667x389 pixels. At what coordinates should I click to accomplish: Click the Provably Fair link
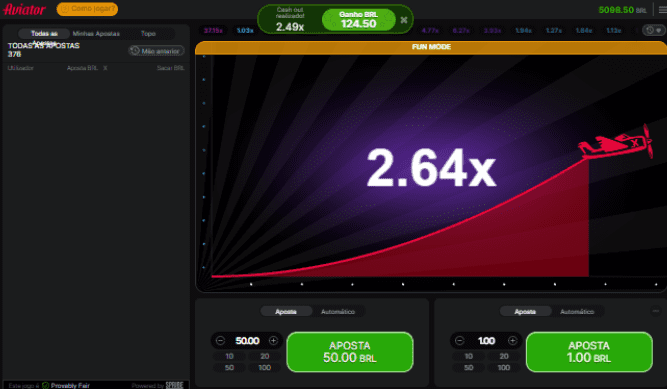coord(70,386)
